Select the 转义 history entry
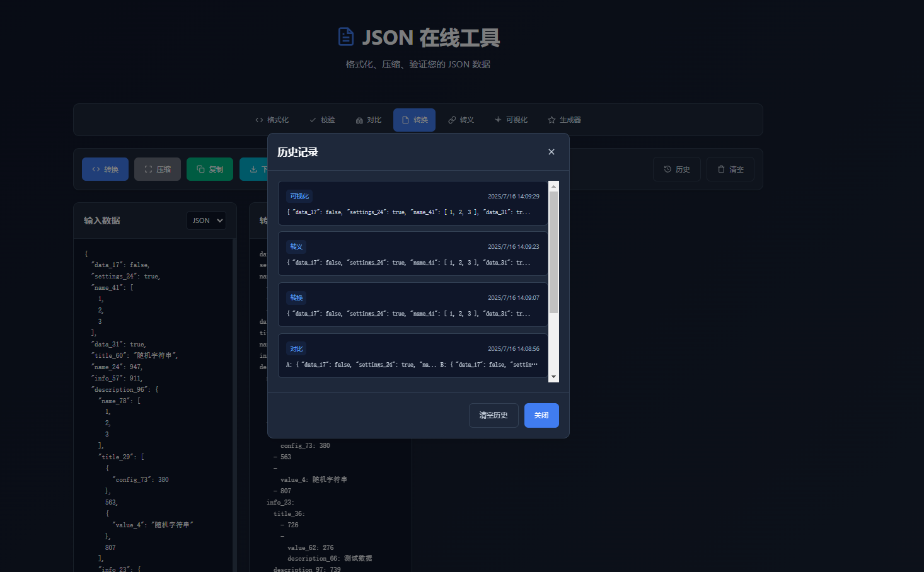 [x=413, y=253]
